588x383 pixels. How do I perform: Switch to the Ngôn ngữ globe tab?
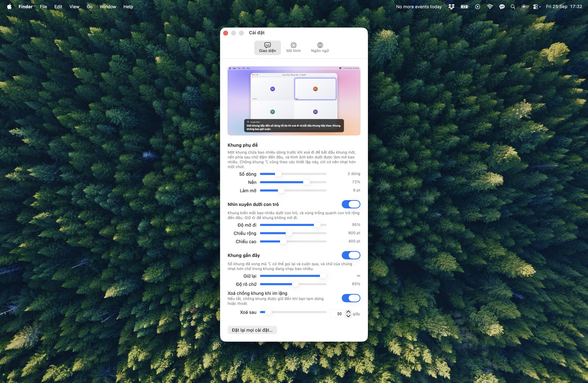[320, 48]
